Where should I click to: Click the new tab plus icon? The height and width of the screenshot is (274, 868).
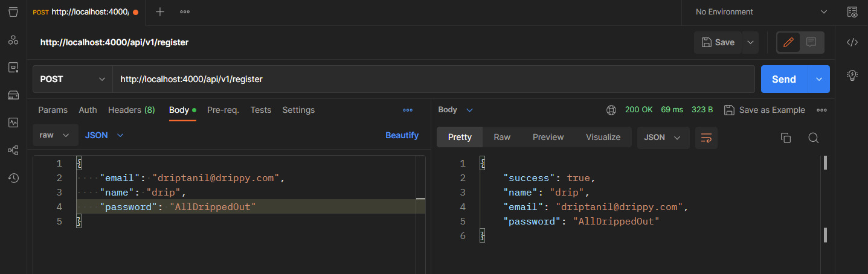tap(160, 12)
